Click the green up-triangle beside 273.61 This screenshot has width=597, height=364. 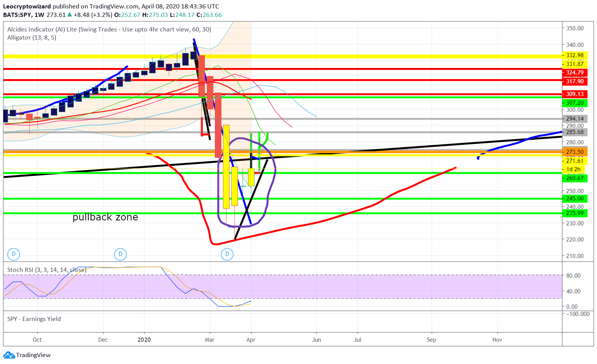point(70,15)
